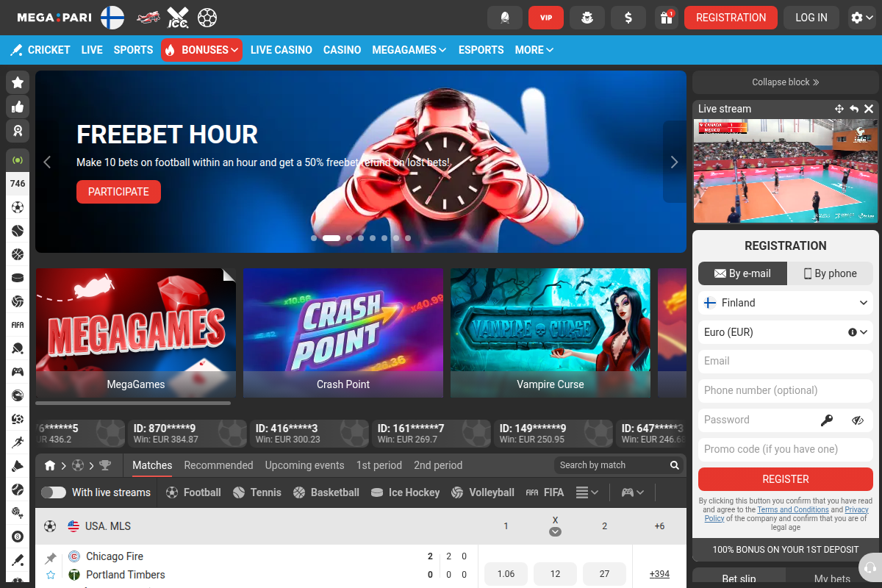The width and height of the screenshot is (882, 588).
Task: Click the Finland flag in header
Action: click(112, 17)
